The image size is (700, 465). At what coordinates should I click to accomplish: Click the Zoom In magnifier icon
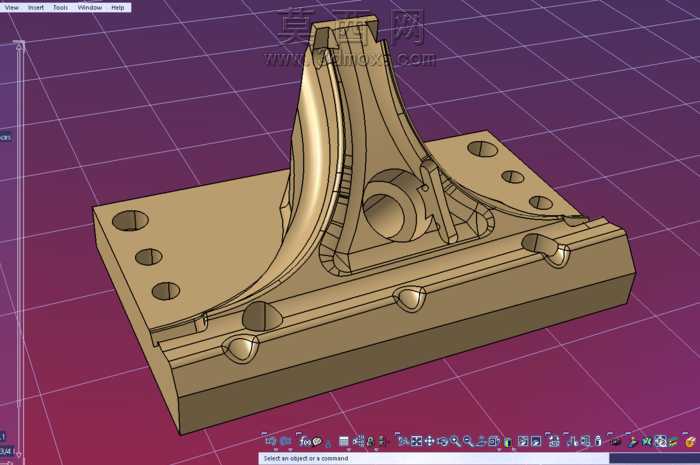(455, 442)
